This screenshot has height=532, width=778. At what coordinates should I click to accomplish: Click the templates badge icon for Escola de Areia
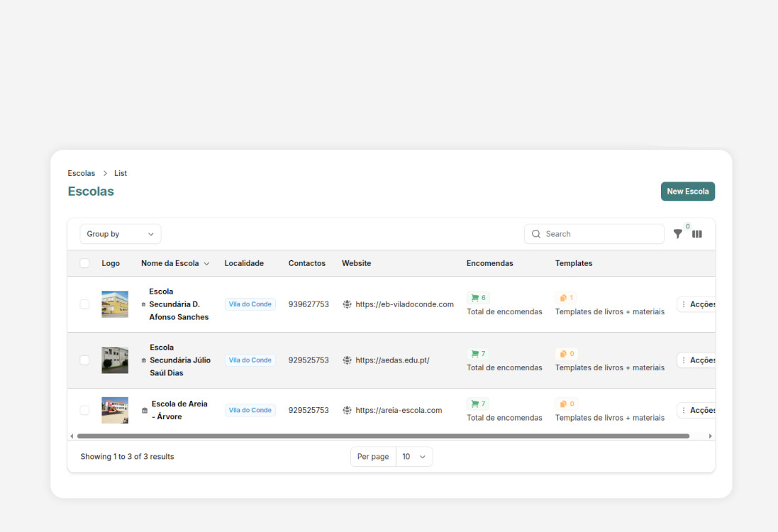point(563,404)
